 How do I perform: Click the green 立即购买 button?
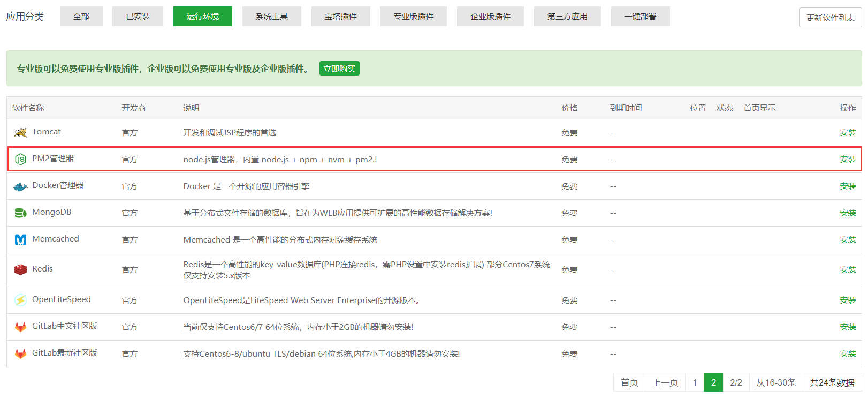[339, 69]
